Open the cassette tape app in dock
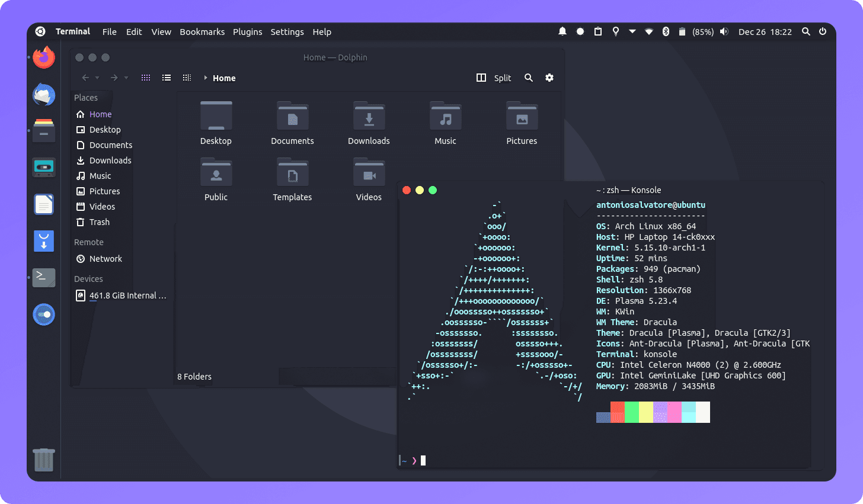 [x=44, y=168]
